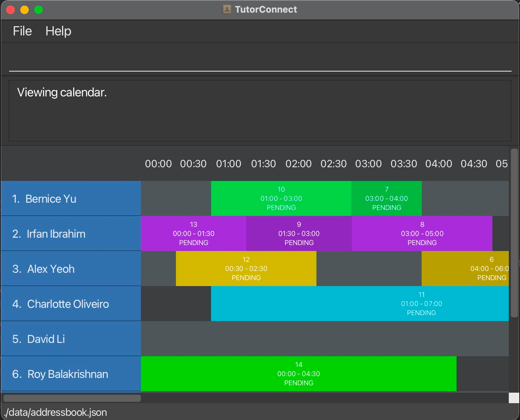This screenshot has height=420, width=520.
Task: Click the yellow minimize window button
Action: (25, 10)
